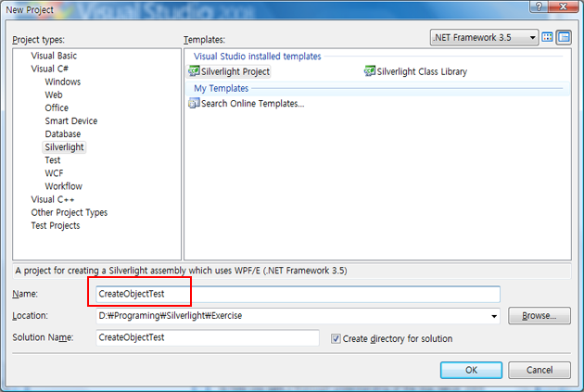The height and width of the screenshot is (392, 584).
Task: Open Other Project Types node
Action: pyautogui.click(x=70, y=212)
